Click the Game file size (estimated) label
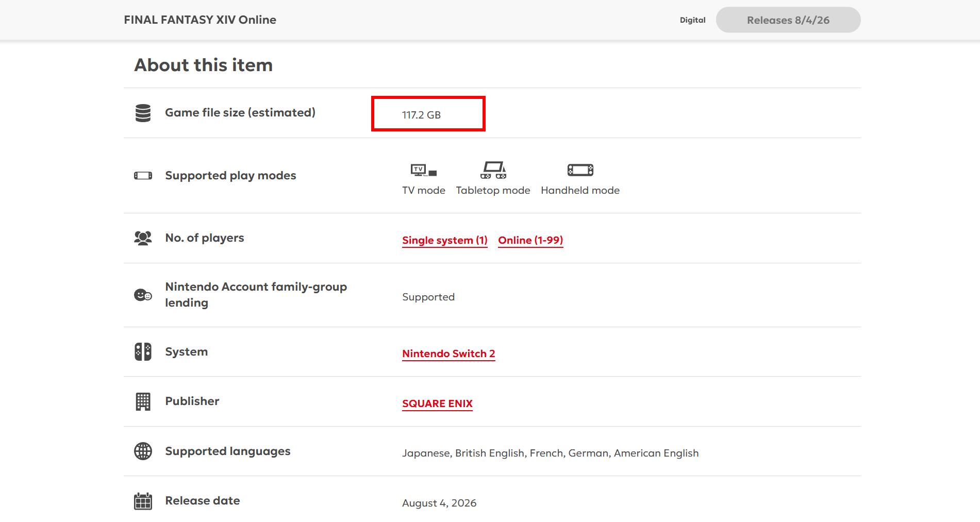Viewport: 980px width, 522px height. 240,112
